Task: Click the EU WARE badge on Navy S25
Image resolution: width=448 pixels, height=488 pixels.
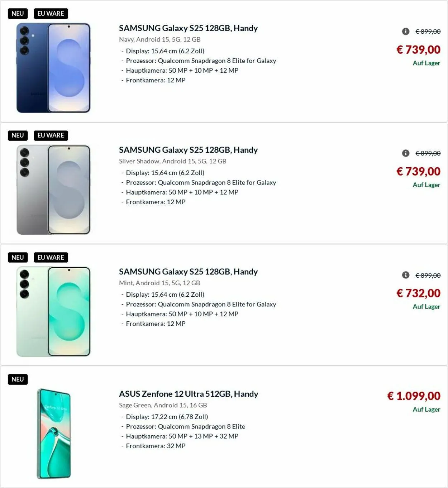Action: point(51,14)
